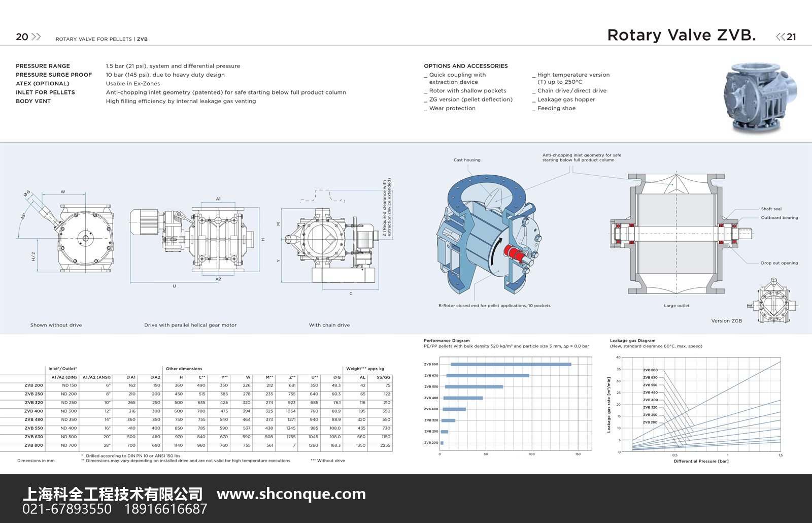Click the 'SS/GG' column header
This screenshot has height=523, width=812.
tap(384, 377)
